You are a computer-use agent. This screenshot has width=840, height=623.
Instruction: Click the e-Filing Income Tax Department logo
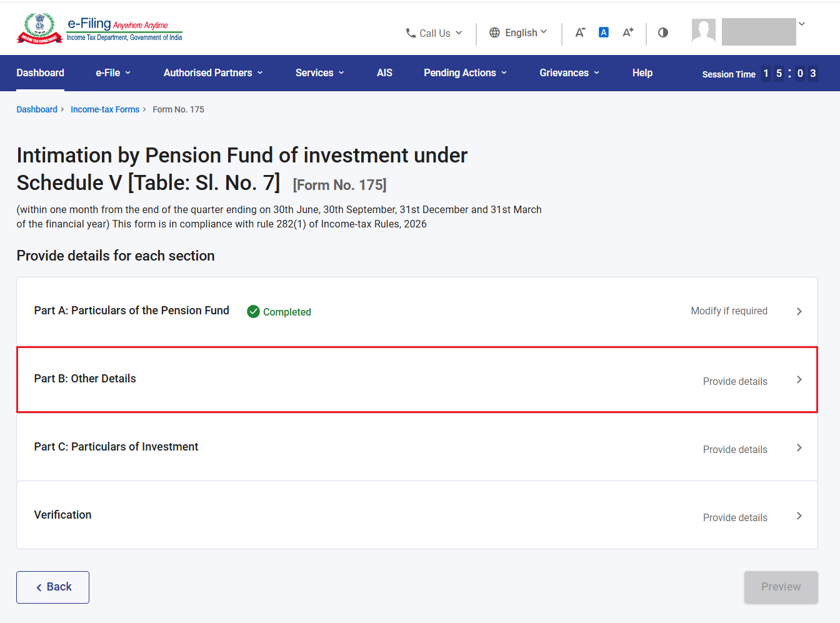pyautogui.click(x=99, y=29)
